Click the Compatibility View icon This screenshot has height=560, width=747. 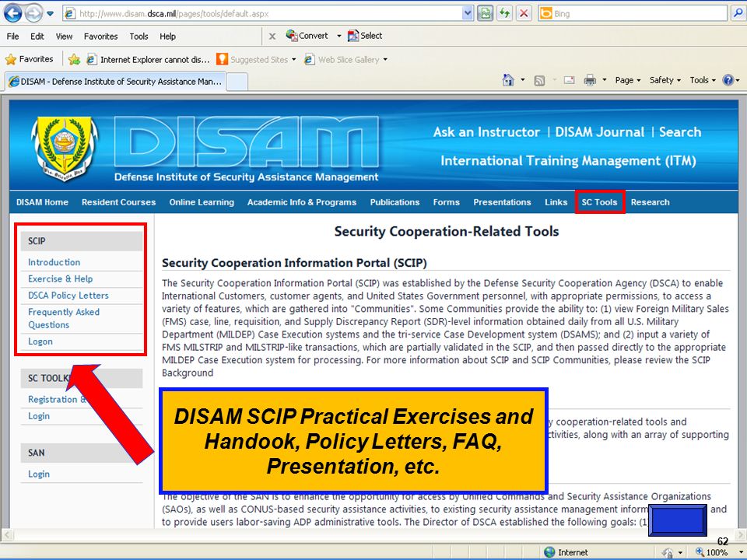click(x=485, y=13)
